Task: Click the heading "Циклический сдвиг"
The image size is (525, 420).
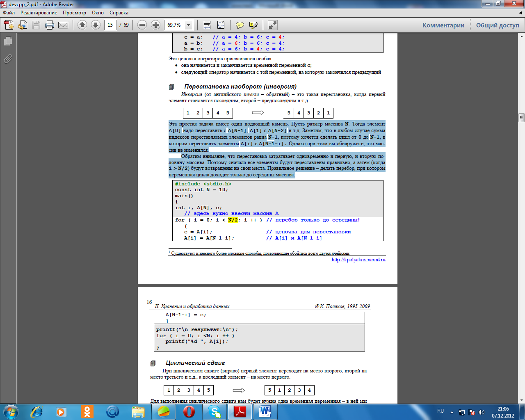Action: click(x=195, y=363)
